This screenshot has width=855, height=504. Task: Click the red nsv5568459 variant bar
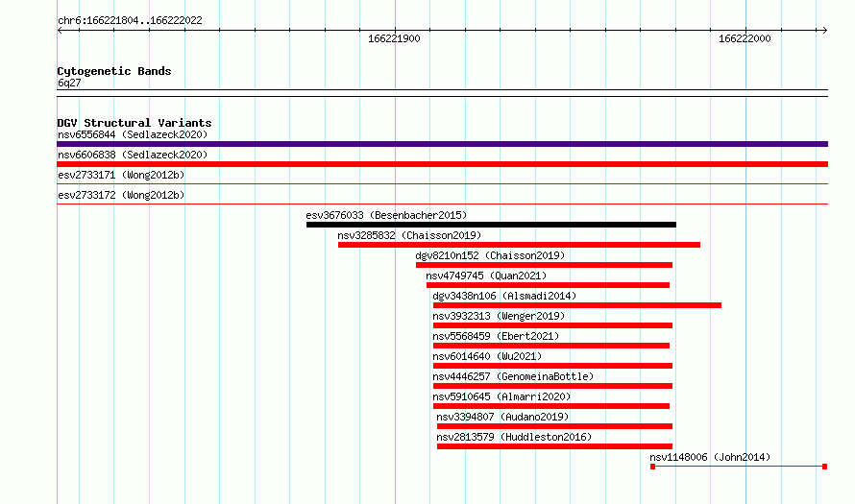coord(551,346)
